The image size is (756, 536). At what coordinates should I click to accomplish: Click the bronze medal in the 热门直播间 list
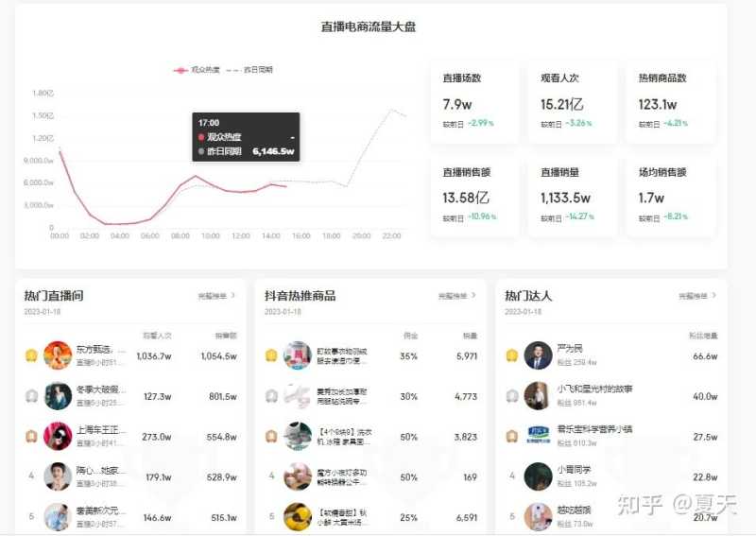point(31,437)
